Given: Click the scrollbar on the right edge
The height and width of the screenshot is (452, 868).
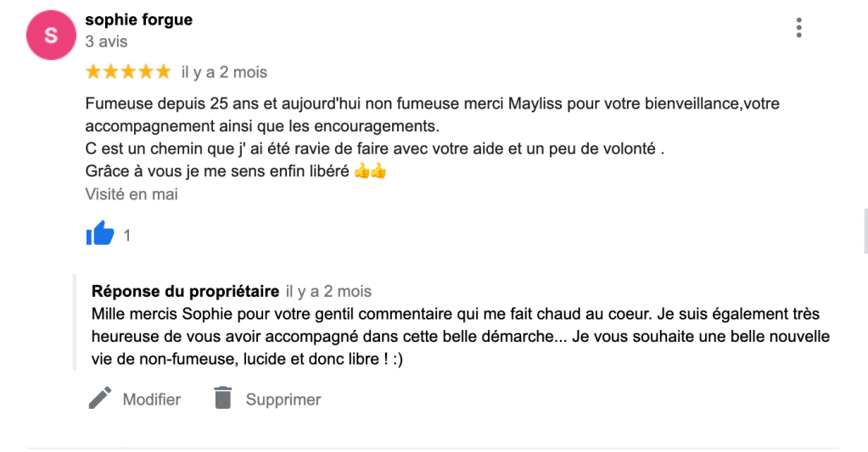Looking at the screenshot, I should (x=865, y=231).
